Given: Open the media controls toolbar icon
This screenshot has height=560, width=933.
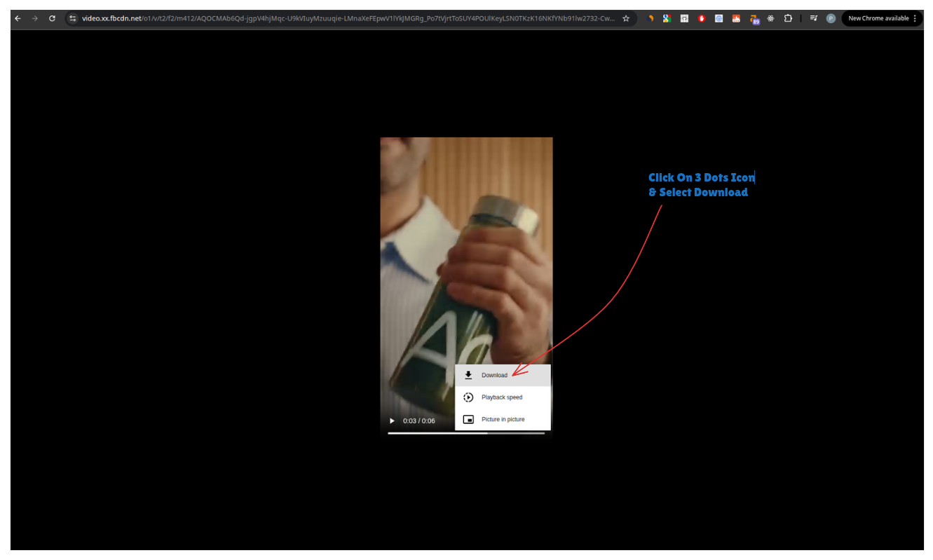Looking at the screenshot, I should pos(814,18).
